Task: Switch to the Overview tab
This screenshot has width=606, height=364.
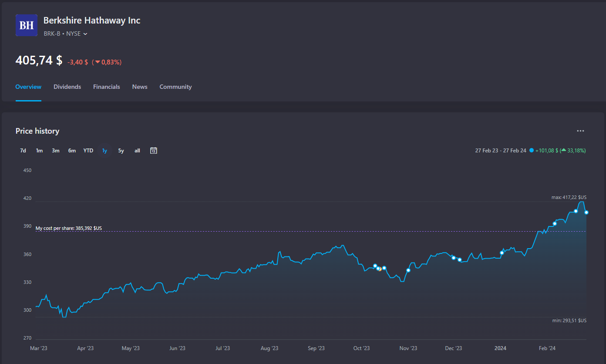Action: point(28,87)
